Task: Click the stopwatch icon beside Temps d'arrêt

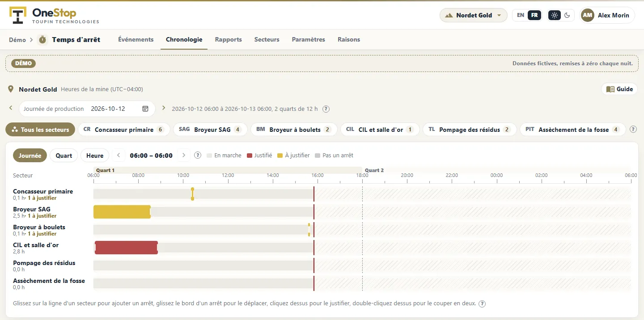Action: [42, 40]
